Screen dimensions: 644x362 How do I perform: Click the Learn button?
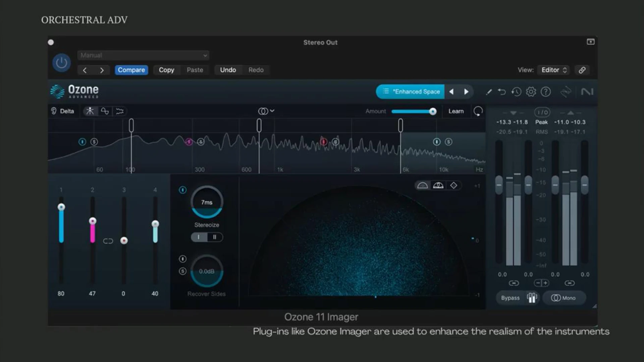coord(456,111)
